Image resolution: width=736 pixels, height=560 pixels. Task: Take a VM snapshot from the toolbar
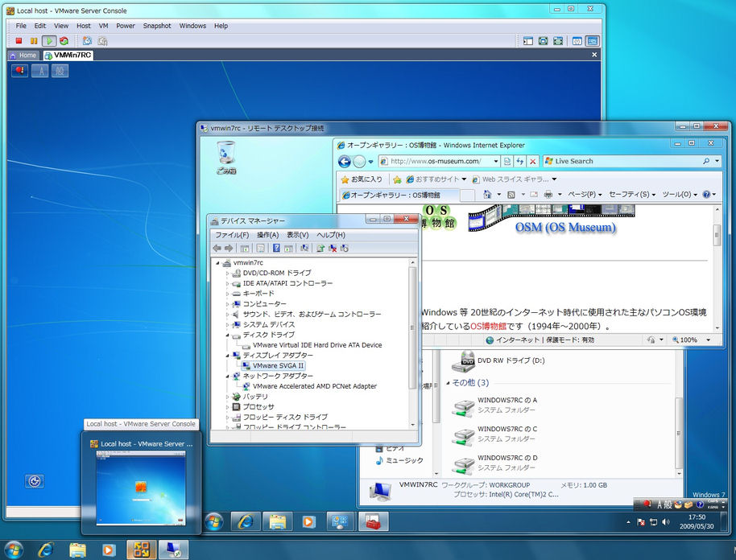point(87,41)
